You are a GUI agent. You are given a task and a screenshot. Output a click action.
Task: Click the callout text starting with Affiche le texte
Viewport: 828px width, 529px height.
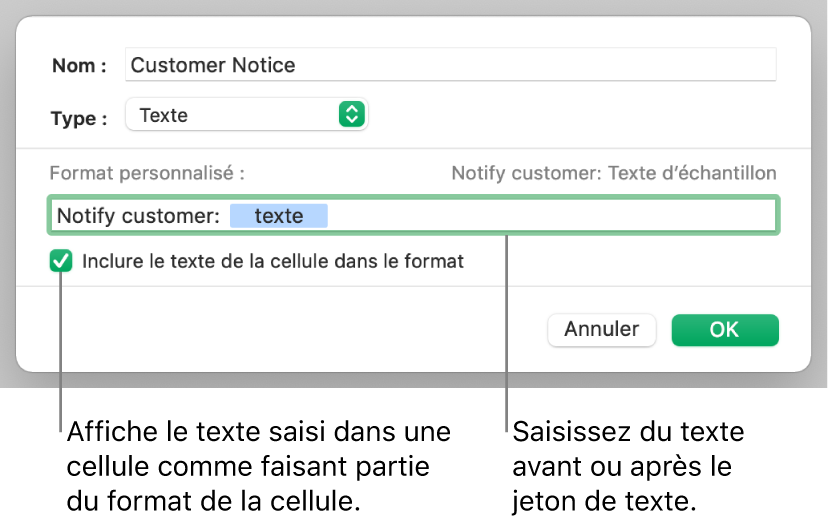258,466
